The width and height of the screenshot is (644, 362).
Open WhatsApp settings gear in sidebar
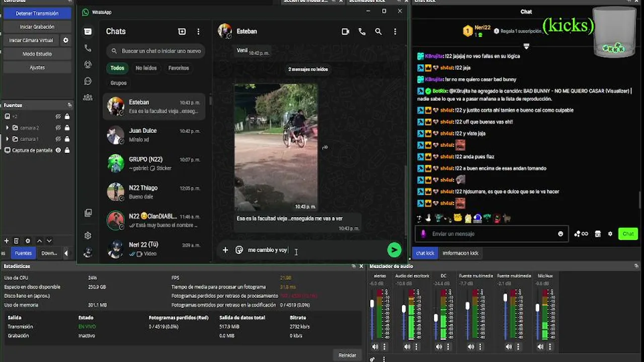88,235
